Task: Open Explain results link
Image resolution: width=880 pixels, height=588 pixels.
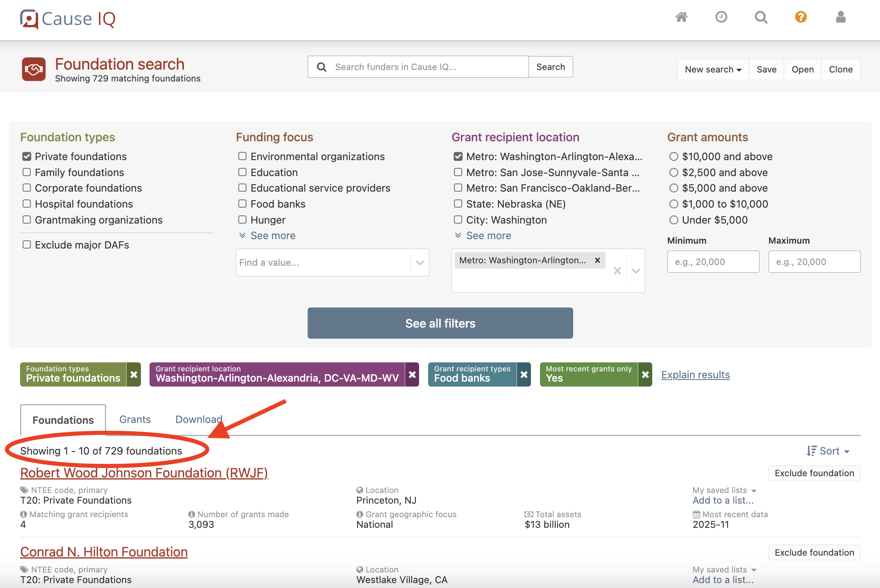Action: tap(695, 375)
